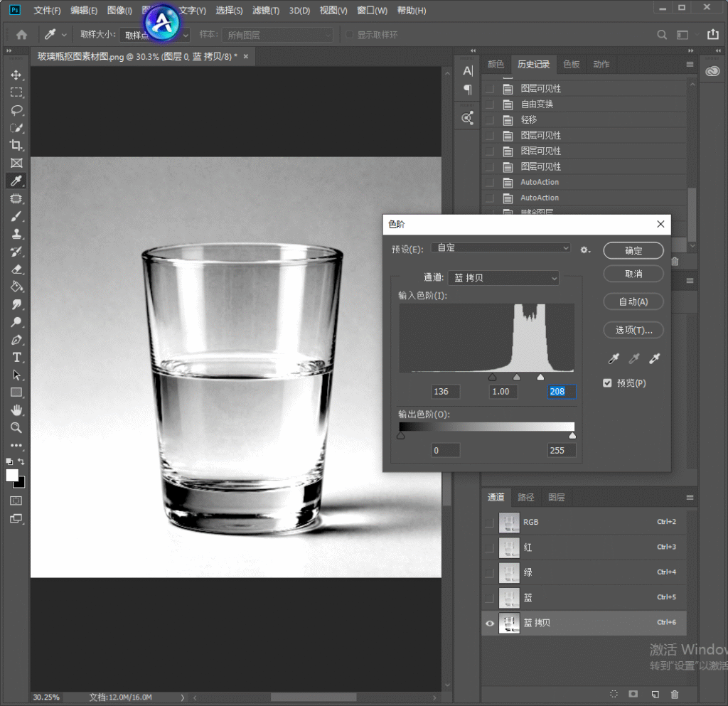Select the Rectangle shape tool
Viewport: 728px width, 706px height.
click(x=16, y=392)
